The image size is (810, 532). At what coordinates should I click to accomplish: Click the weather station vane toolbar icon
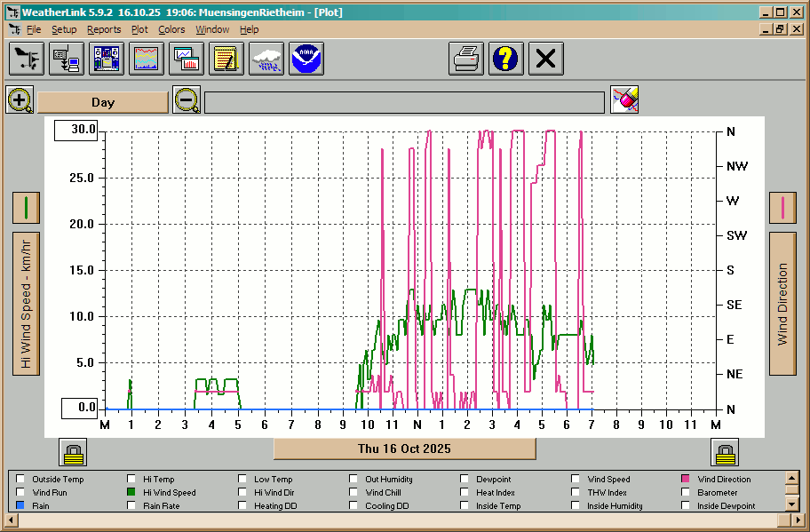click(27, 60)
